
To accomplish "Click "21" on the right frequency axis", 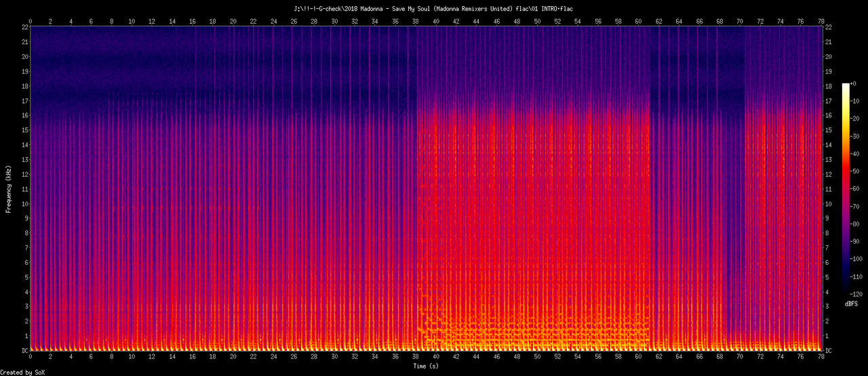I will tap(829, 42).
